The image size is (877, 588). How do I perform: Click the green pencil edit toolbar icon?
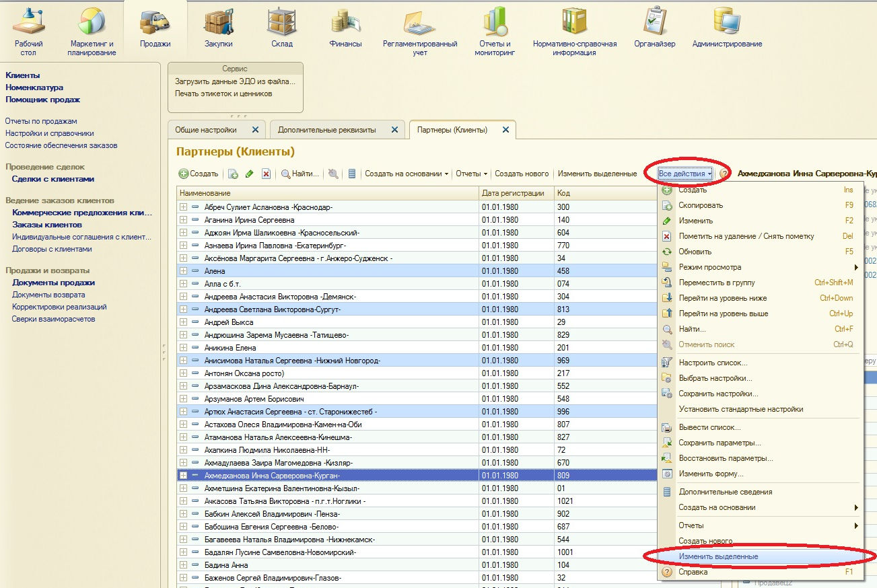pos(250,174)
